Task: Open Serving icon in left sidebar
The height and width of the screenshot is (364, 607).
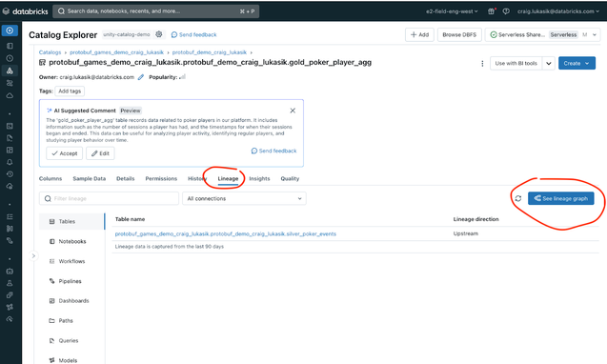Action: (10, 319)
